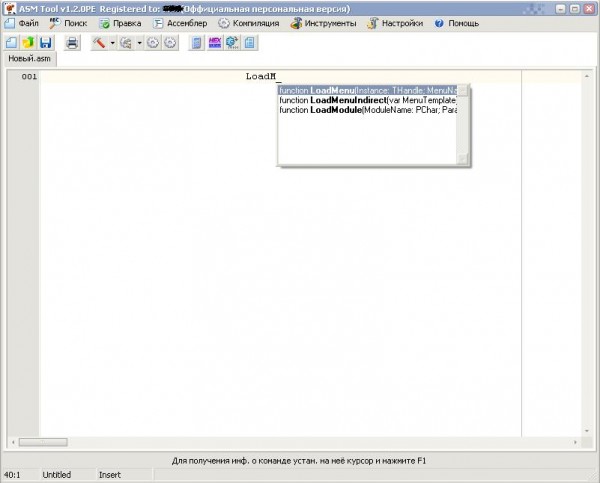Click the Open file folder icon
The image size is (600, 483).
click(28, 43)
